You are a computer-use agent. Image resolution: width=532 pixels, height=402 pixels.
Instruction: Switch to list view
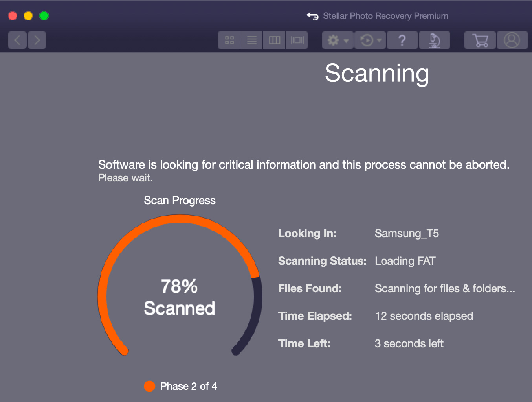(252, 40)
